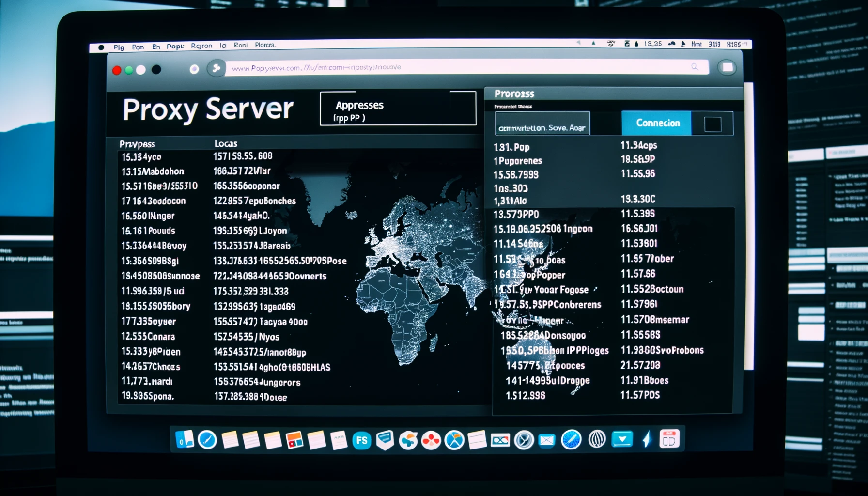Click the tab overview icon right of address bar
This screenshot has height=496, width=868.
(x=727, y=67)
